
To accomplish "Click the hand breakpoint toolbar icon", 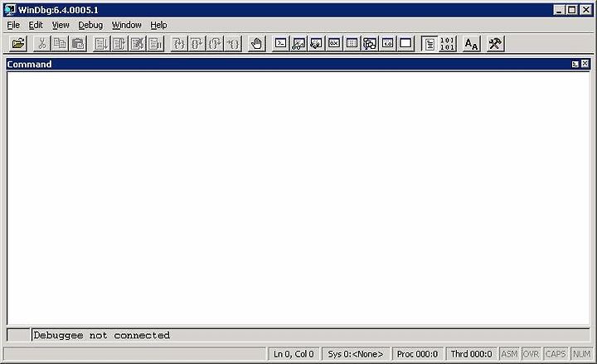I will point(256,44).
